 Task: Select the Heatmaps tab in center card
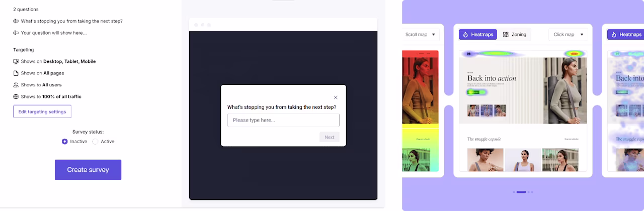[x=477, y=35]
